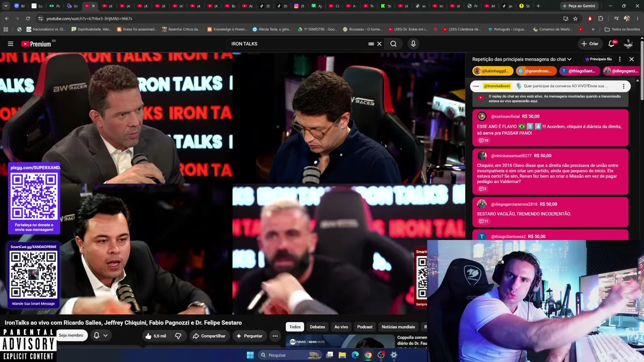Click the browser back arrow
The width and height of the screenshot is (644, 362).
7,19
